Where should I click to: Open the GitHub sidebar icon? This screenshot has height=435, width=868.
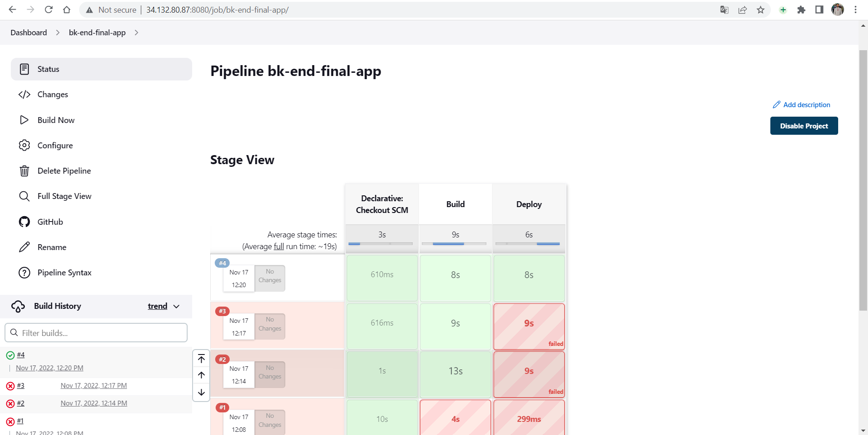tap(24, 222)
